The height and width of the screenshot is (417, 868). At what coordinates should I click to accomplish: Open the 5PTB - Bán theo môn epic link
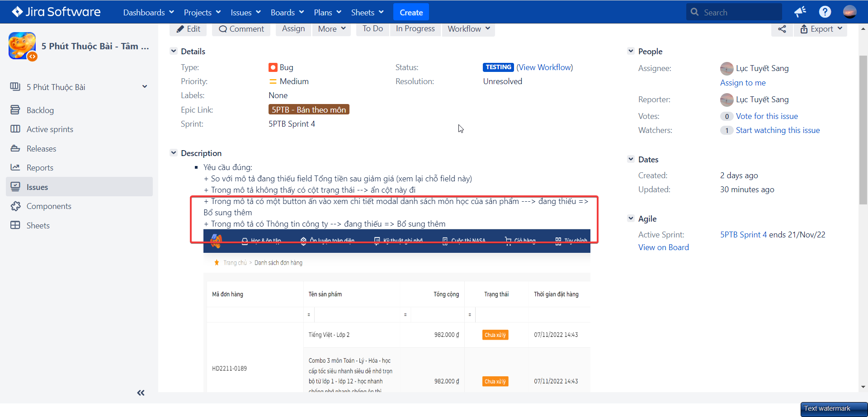309,110
